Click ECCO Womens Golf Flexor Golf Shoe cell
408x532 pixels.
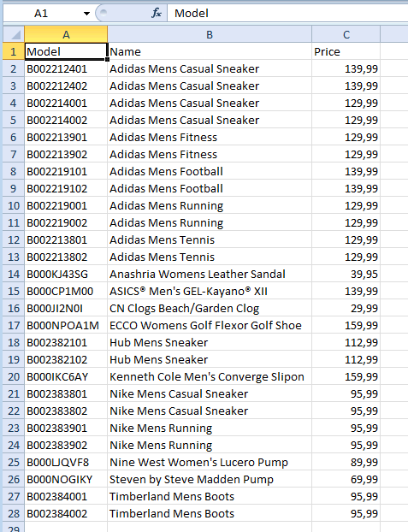pos(210,325)
